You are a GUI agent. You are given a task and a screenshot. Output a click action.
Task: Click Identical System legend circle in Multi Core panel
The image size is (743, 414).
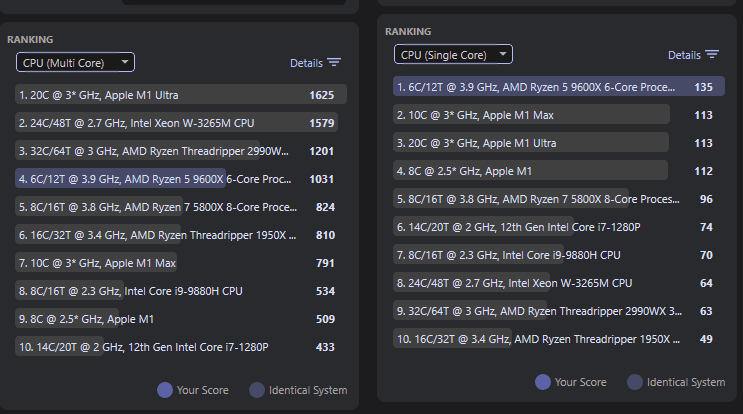[x=257, y=390]
